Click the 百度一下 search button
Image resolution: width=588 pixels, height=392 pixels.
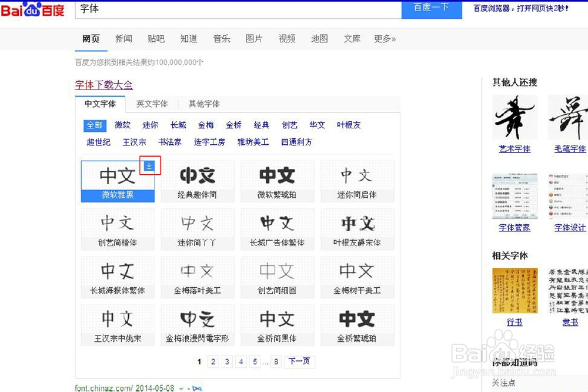coord(432,9)
